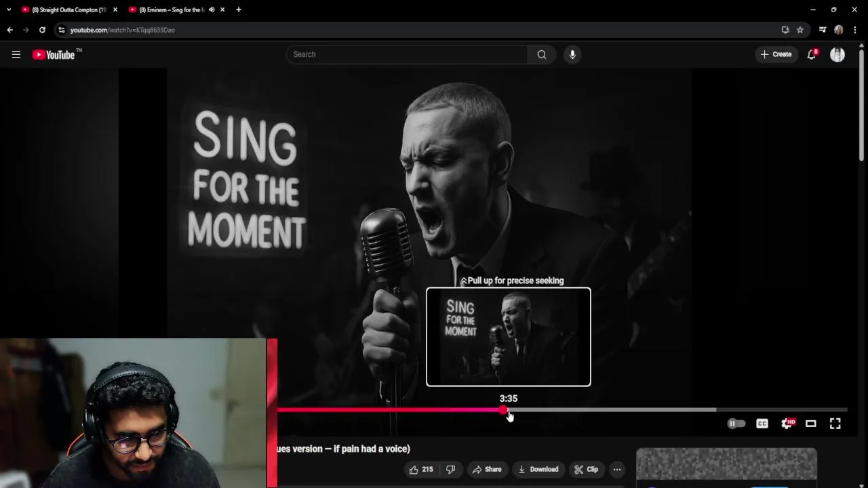Open Chrome media controls icon

coord(823,30)
